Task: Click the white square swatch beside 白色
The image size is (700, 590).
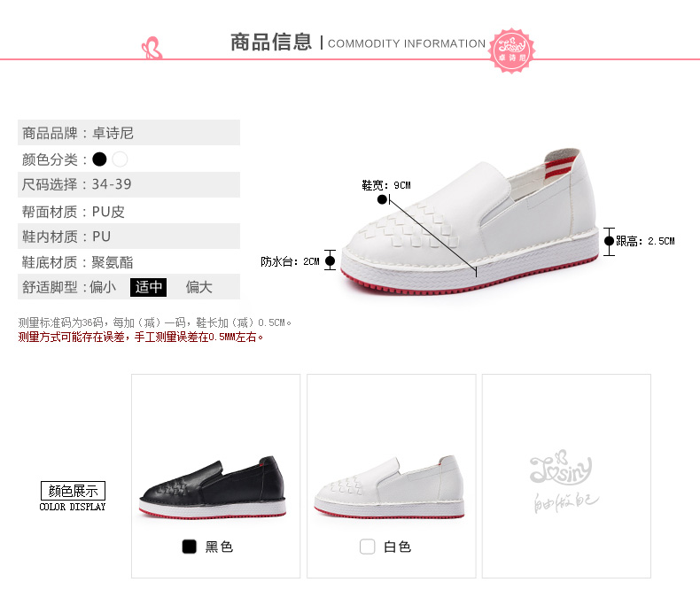Action: click(368, 547)
